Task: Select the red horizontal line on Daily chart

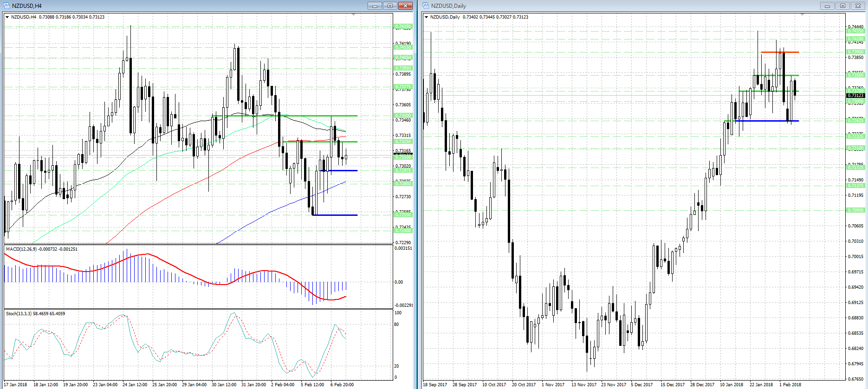Action: (x=780, y=52)
